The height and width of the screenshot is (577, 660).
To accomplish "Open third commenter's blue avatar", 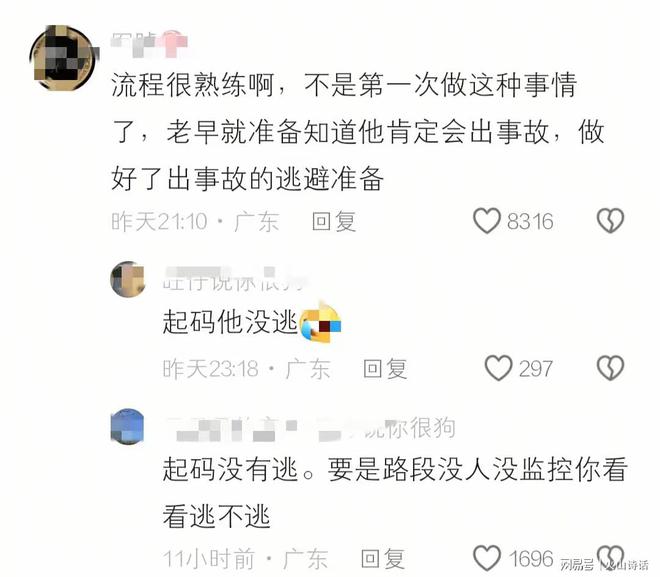I will pyautogui.click(x=128, y=426).
